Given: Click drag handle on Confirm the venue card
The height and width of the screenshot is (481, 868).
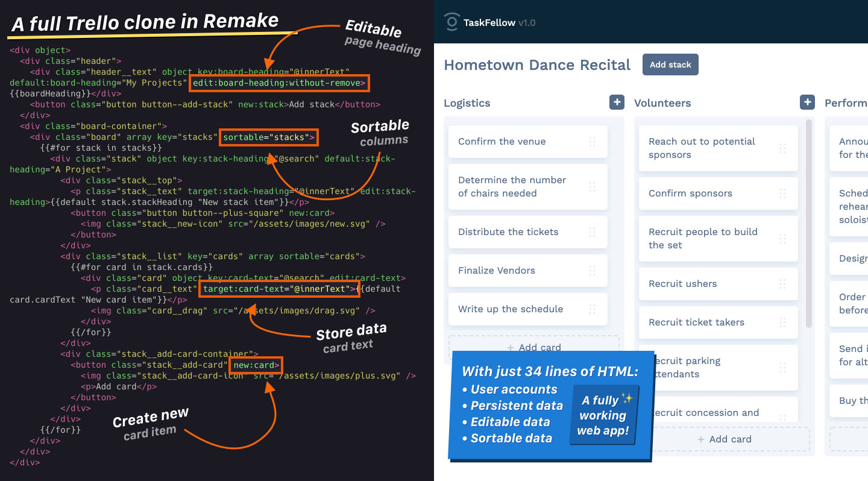Looking at the screenshot, I should (592, 142).
